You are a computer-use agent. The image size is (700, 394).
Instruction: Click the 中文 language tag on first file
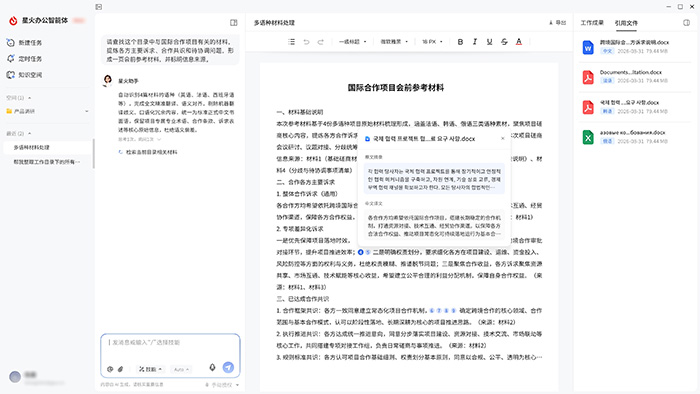[607, 51]
